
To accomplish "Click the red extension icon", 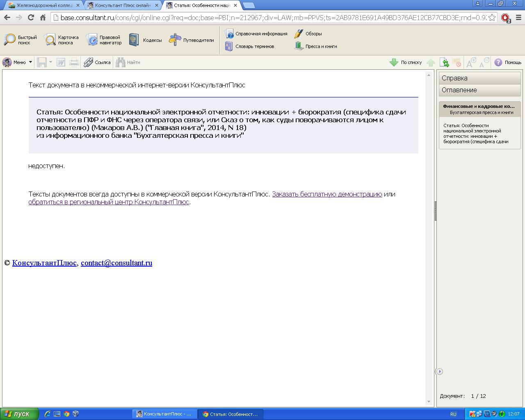I will pyautogui.click(x=506, y=18).
